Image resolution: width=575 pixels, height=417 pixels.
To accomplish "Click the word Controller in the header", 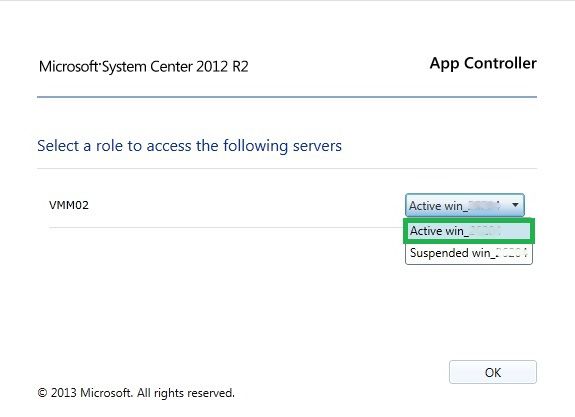I will coord(500,63).
